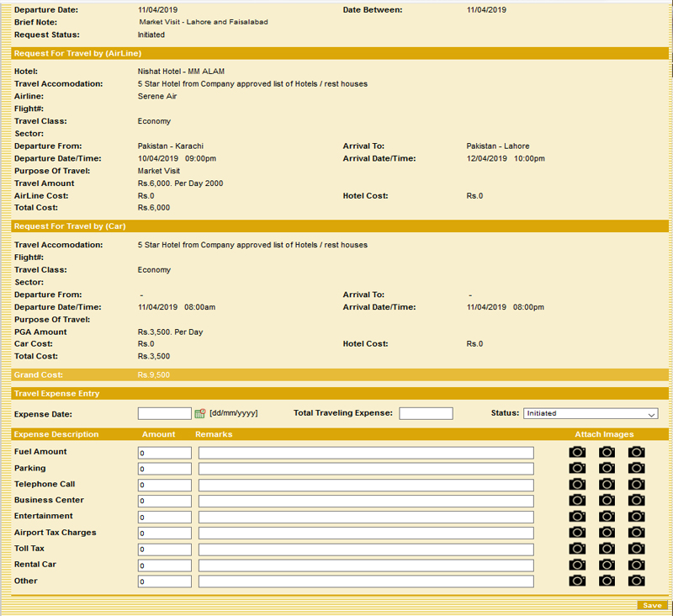The width and height of the screenshot is (673, 616).
Task: Focus the Total Traveling Expense field
Action: [x=426, y=413]
